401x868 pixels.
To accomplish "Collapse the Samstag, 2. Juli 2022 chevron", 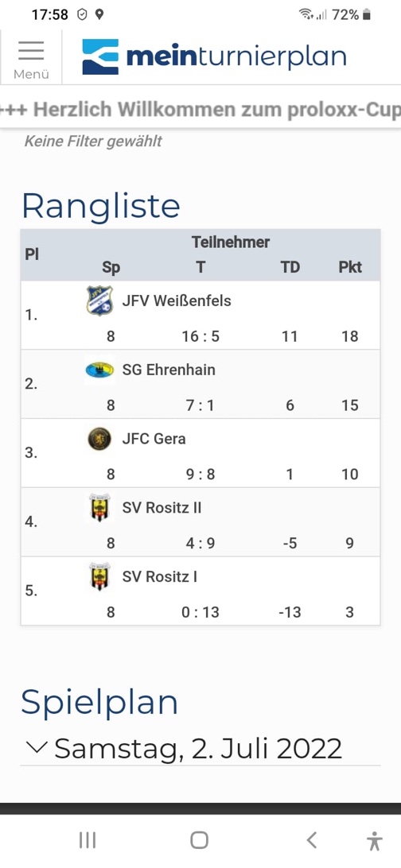I will tap(37, 747).
